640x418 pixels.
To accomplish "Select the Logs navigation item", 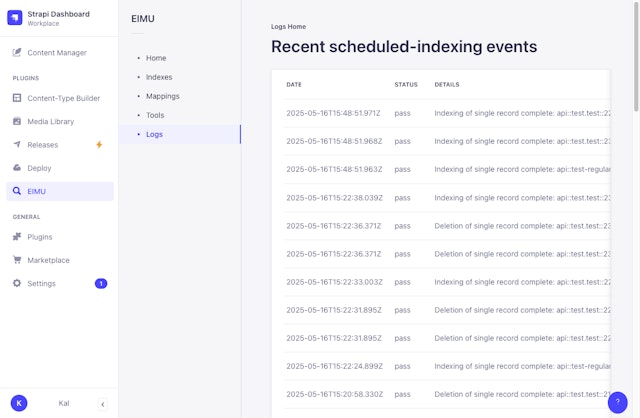I will [154, 134].
